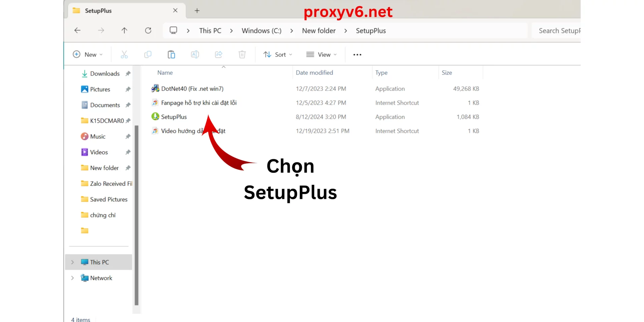The width and height of the screenshot is (644, 322).
Task: Select the SetupPlus application icon
Action: pos(155,116)
